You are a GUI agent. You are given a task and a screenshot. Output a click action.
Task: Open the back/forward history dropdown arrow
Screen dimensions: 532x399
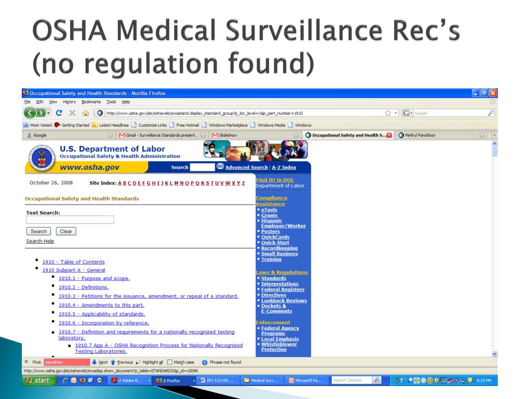(48, 113)
